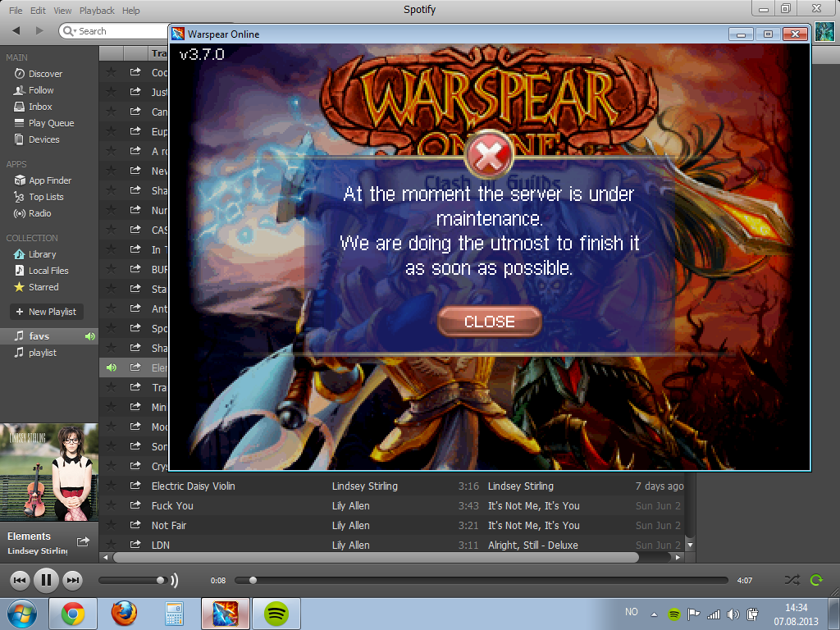840x630 pixels.
Task: Go forward with Spotify's forward arrow
Action: 39,30
